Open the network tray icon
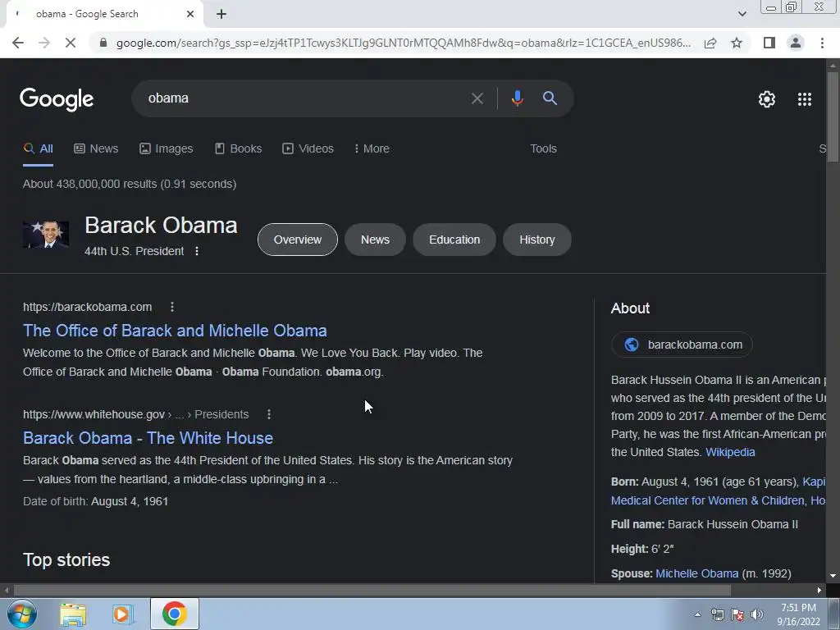This screenshot has width=840, height=630. click(717, 615)
